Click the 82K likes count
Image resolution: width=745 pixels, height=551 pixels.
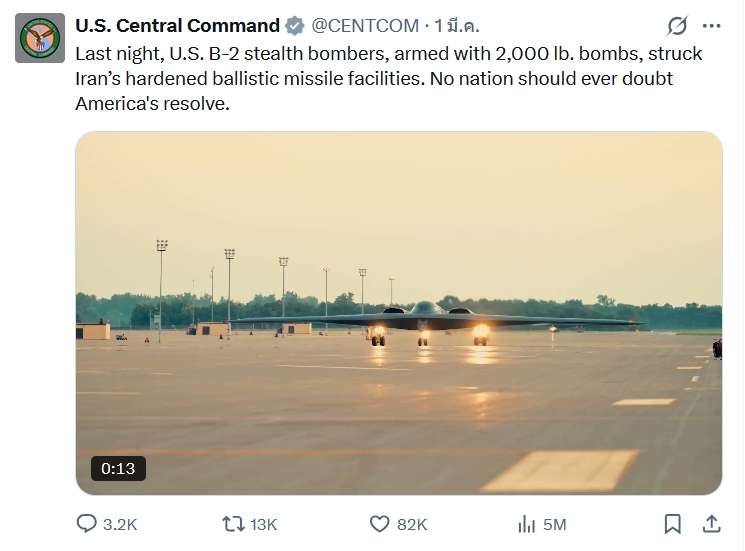click(412, 524)
